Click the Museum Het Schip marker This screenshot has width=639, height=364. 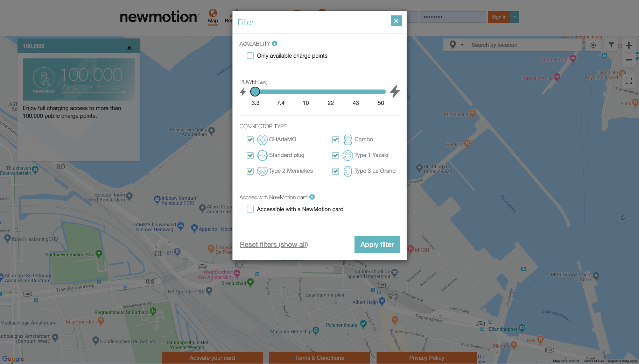[316, 330]
